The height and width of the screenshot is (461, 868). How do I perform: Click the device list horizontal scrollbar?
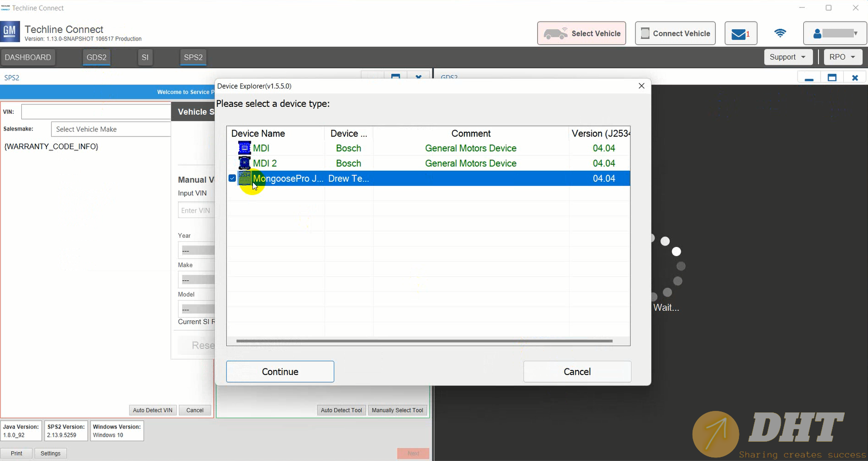[x=424, y=341]
